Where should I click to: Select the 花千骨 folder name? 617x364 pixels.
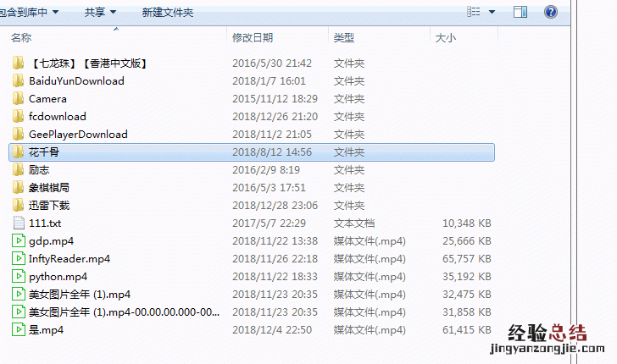[44, 152]
